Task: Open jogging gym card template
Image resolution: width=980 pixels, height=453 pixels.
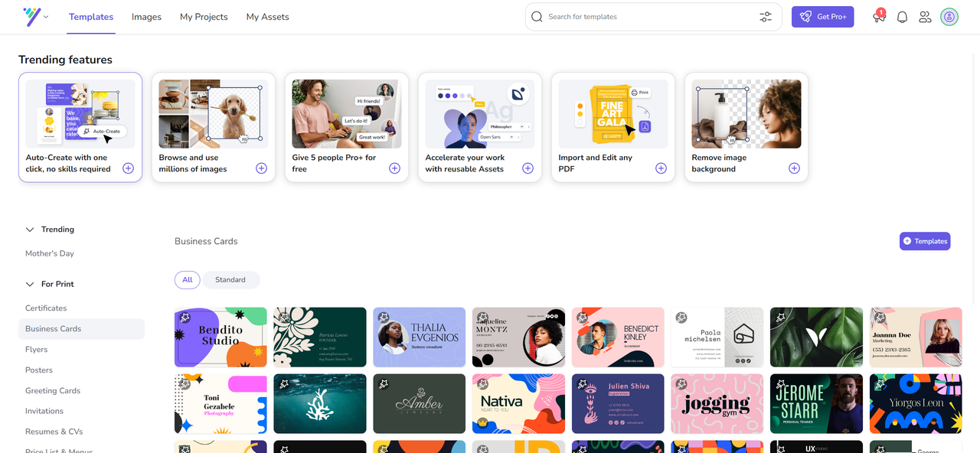Action: (x=717, y=404)
